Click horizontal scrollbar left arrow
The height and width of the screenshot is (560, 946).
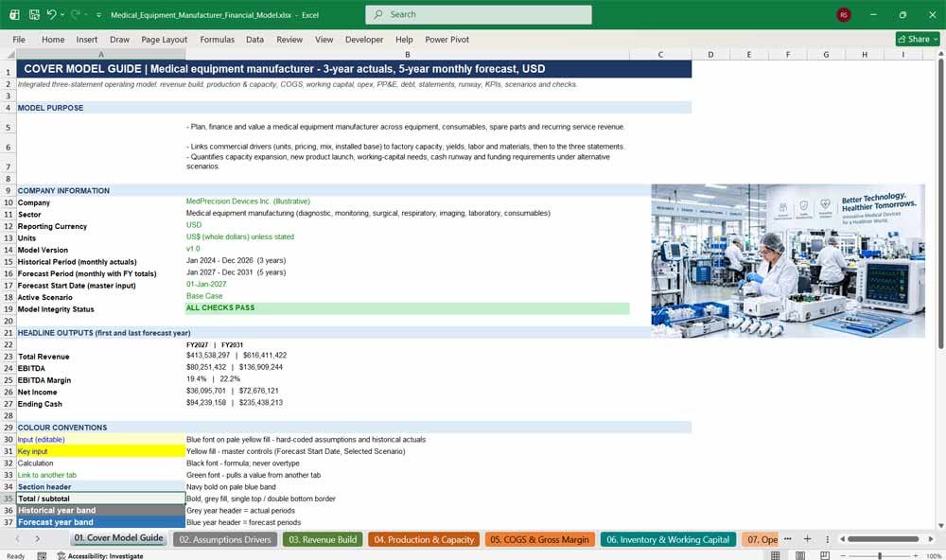coord(842,539)
